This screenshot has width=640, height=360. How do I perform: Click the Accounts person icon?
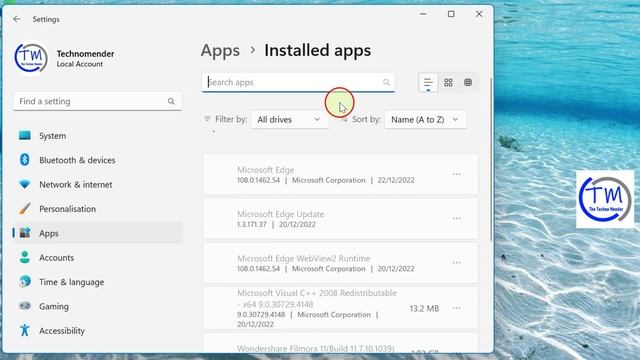(24, 257)
